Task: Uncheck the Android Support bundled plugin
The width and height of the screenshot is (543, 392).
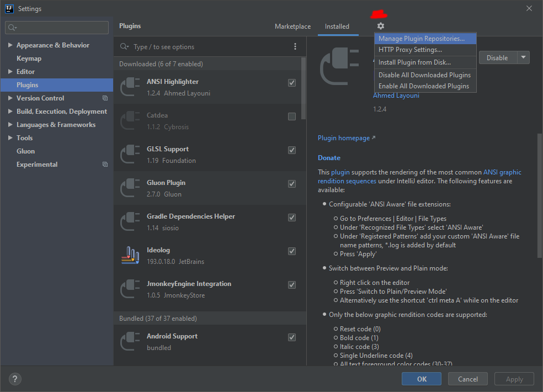Action: (x=292, y=337)
